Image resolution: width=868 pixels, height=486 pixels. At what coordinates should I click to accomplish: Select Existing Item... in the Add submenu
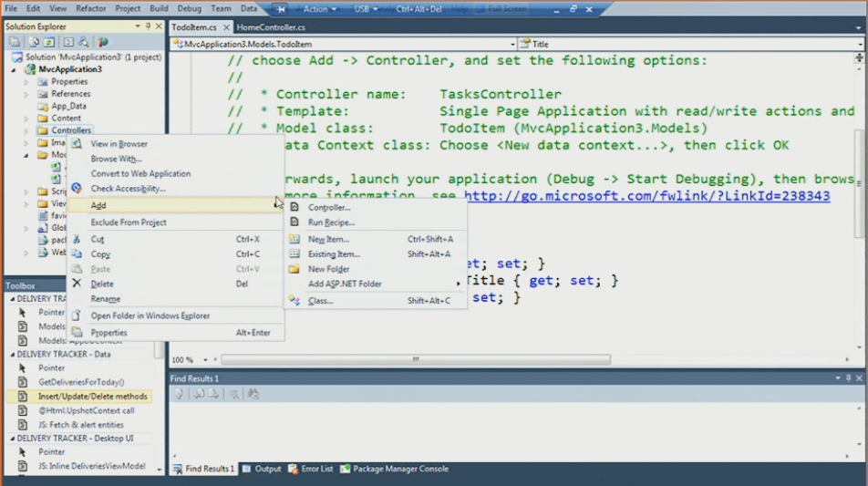coord(334,254)
